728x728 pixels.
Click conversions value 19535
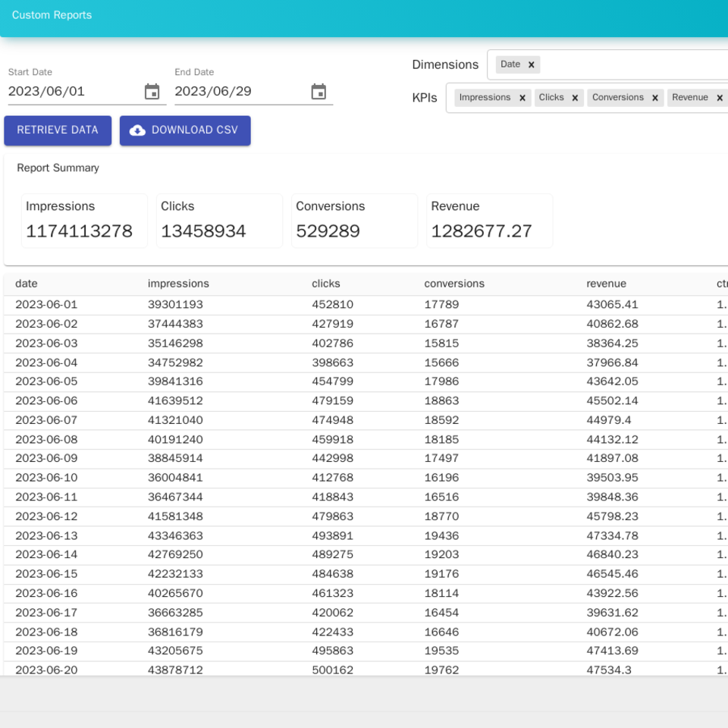click(441, 651)
